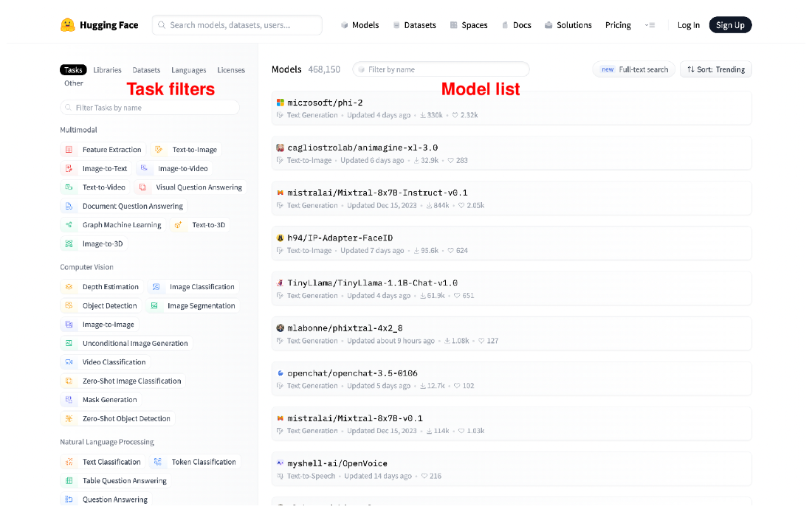Click the Text-to-Video task icon
The image size is (812, 512).
pos(69,187)
